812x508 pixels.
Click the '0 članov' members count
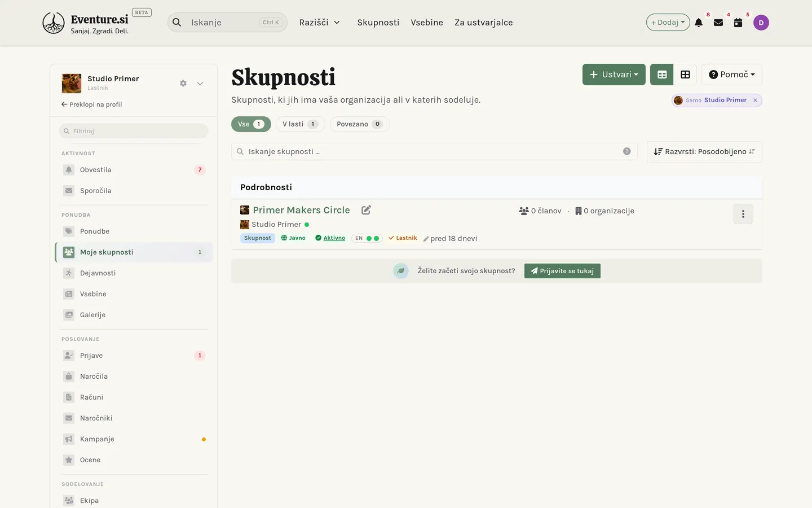[540, 211]
